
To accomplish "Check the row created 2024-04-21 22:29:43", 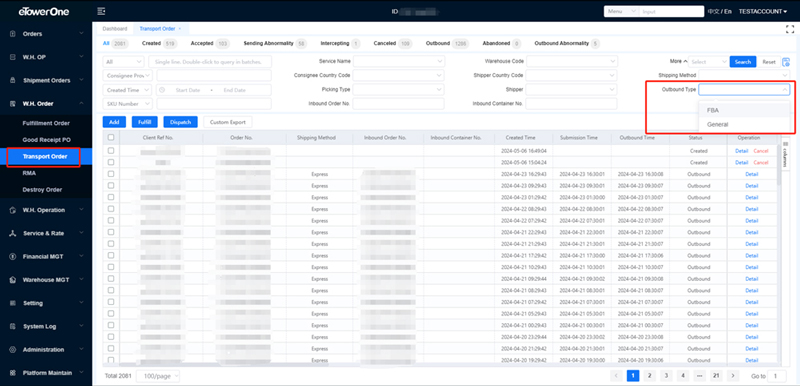I will [x=111, y=232].
